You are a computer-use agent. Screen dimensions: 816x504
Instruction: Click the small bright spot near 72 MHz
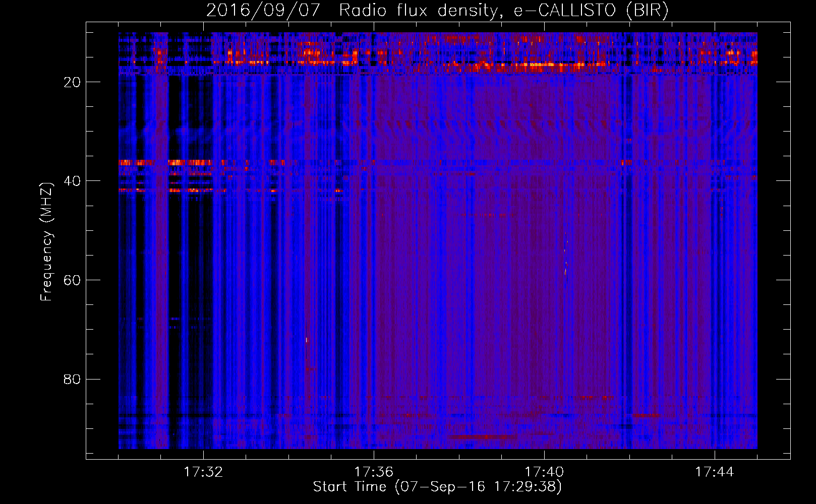[x=307, y=340]
